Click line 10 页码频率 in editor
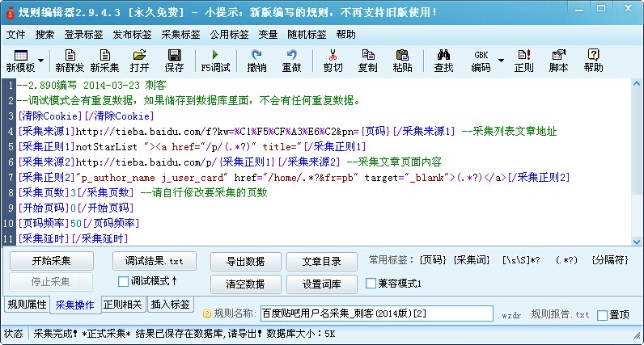This screenshot has height=345, width=644. coord(78,223)
